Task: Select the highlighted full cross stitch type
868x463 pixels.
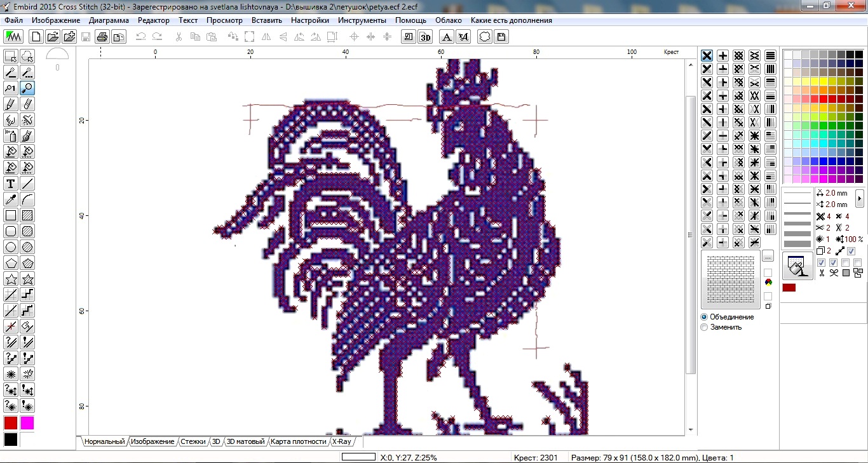Action: click(707, 55)
